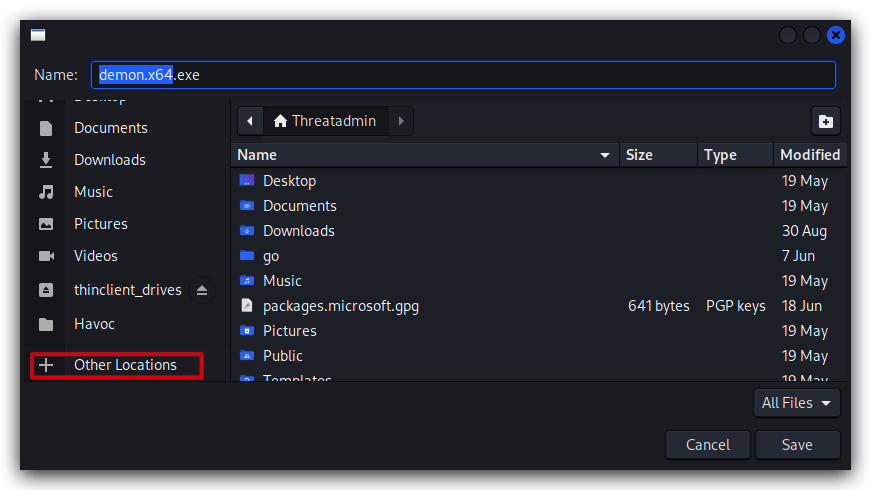Click the PGP keys type cell
871x490 pixels.
(735, 306)
